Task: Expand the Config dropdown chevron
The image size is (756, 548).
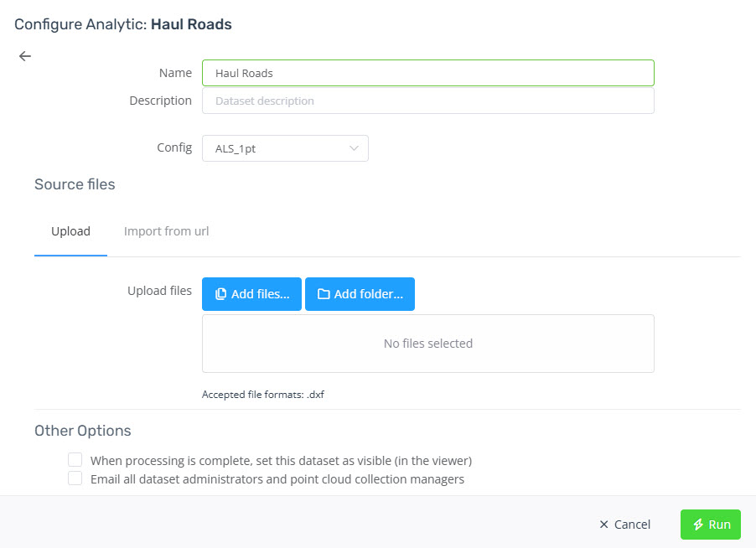Action: click(x=353, y=147)
